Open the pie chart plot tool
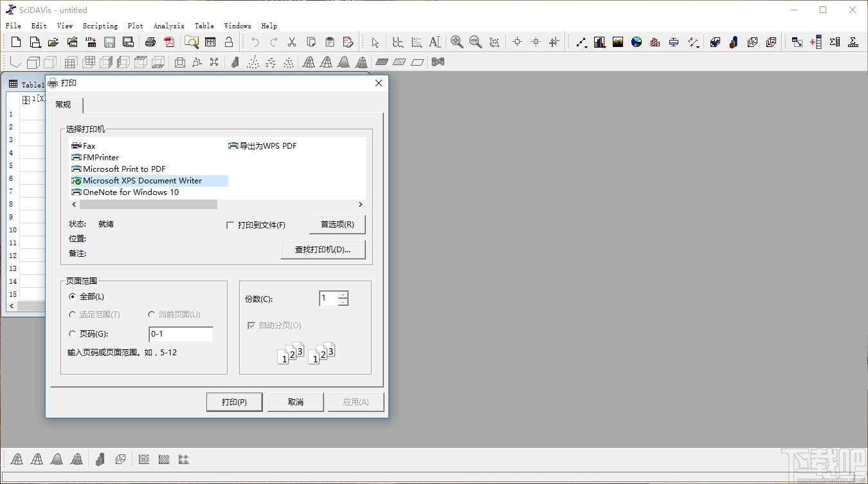868x484 pixels. pos(637,42)
